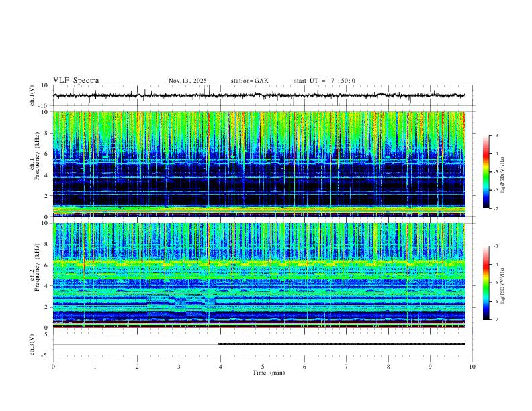The height and width of the screenshot is (411, 532).
Task: Click inside the ch.1 spectrogram plot
Action: tap(259, 164)
